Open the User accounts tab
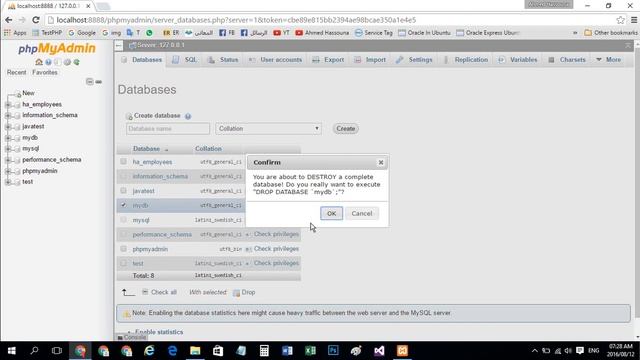The image size is (640, 360). (276, 60)
